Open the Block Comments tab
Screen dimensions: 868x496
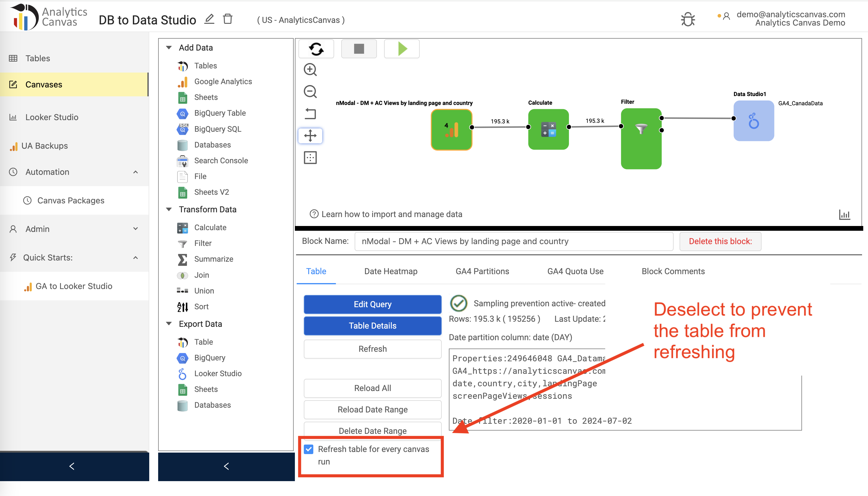673,271
